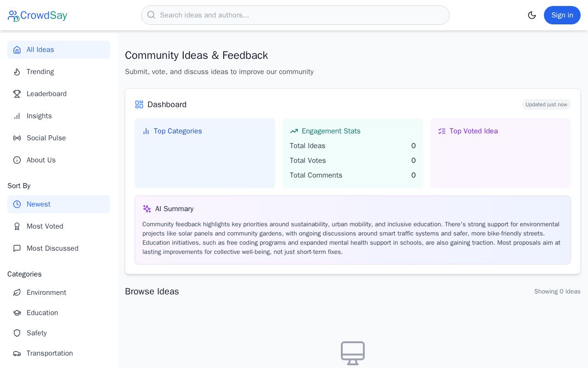Click the Most Discussed chat bubble icon
Viewport: 588px width, 368px height.
tap(17, 248)
